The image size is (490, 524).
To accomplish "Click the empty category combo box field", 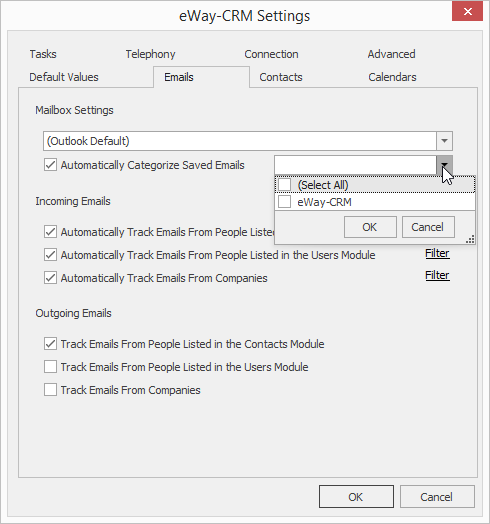I will click(355, 164).
